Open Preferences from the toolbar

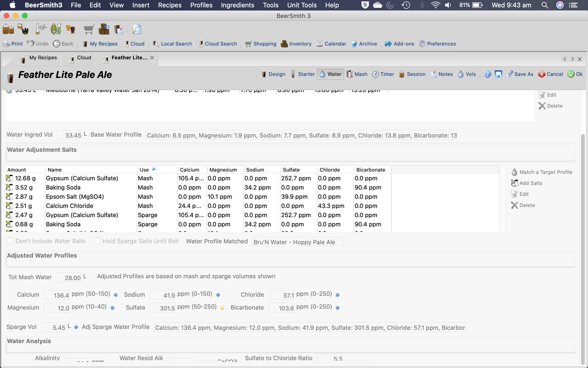tap(437, 44)
